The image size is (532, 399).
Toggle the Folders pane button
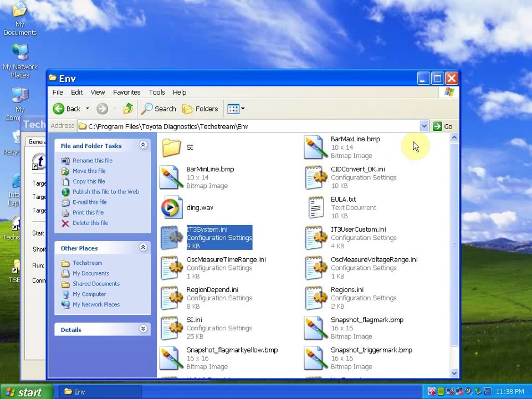pyautogui.click(x=200, y=109)
